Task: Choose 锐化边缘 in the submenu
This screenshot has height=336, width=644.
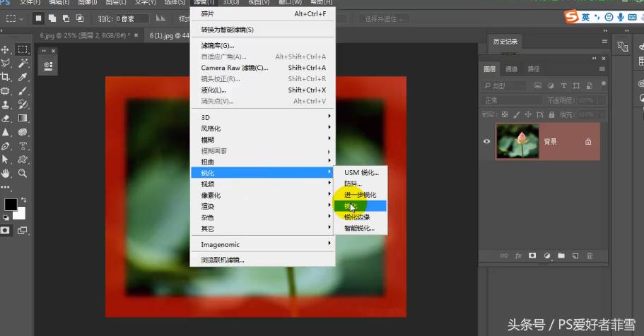Action: [x=361, y=217]
